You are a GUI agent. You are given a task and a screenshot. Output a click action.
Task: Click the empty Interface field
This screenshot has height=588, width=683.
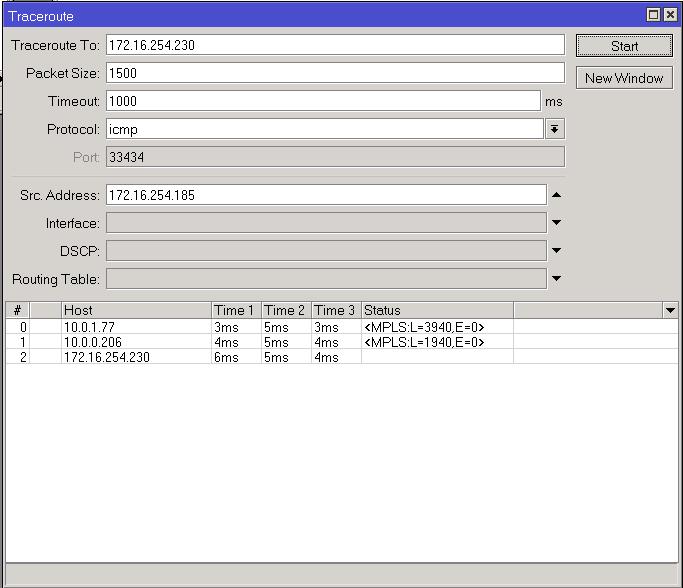click(326, 223)
